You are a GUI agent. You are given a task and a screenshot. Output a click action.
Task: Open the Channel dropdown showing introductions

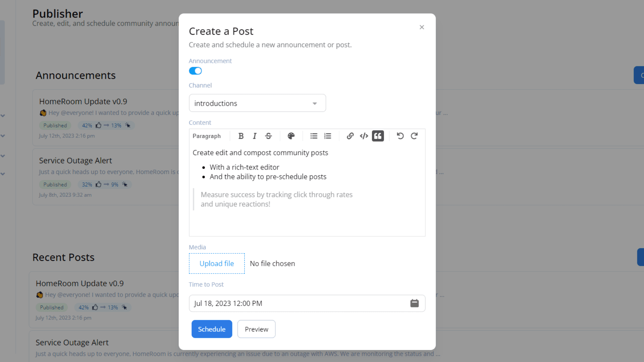pyautogui.click(x=257, y=103)
